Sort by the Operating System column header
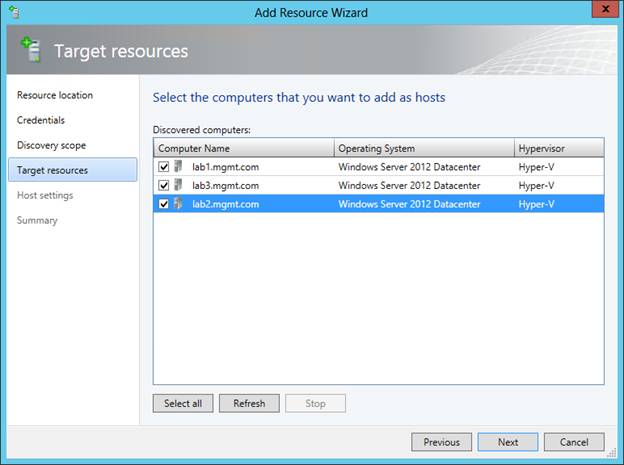Viewport: 624px width, 465px height. (x=424, y=148)
